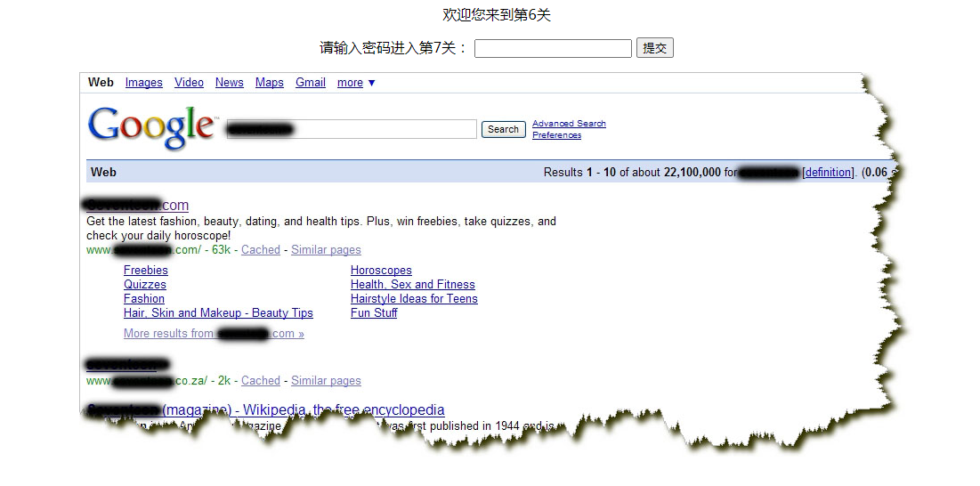The image size is (980, 486).
Task: Open Advanced Search link
Action: pyautogui.click(x=569, y=124)
